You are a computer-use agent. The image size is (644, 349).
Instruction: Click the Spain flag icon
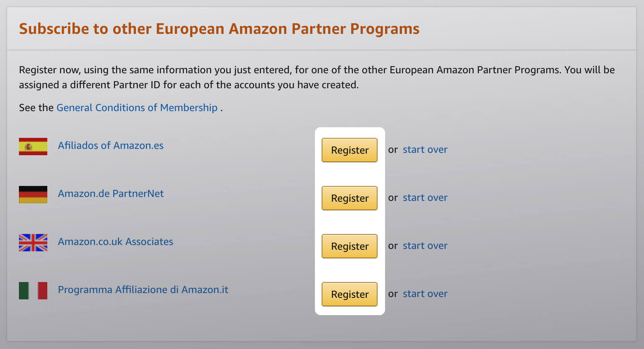(33, 147)
